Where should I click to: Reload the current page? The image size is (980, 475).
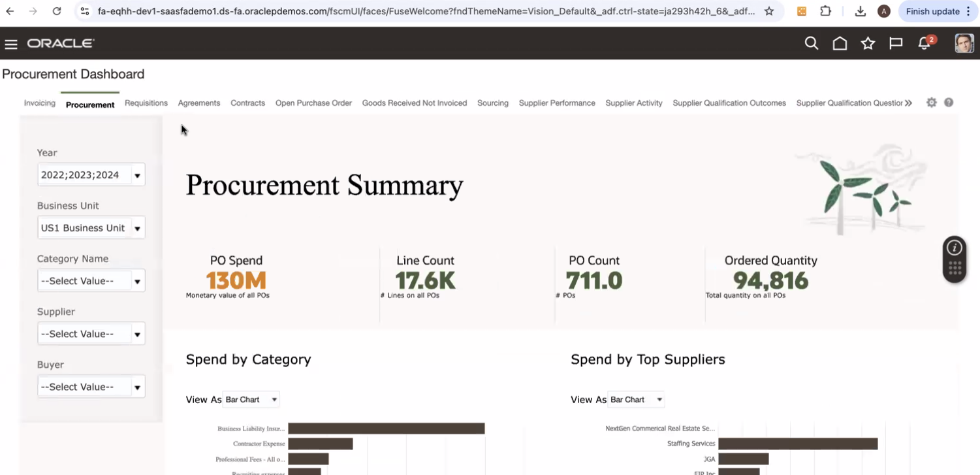click(x=56, y=11)
